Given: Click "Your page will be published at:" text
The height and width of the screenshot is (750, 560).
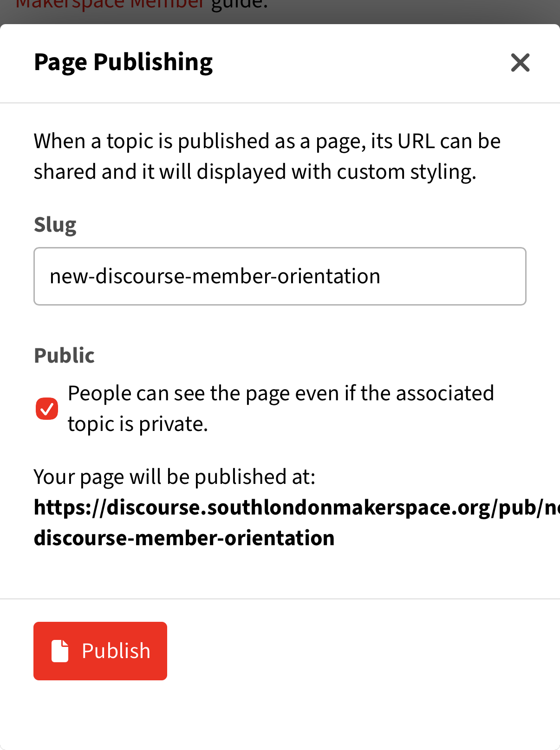Looking at the screenshot, I should (175, 477).
